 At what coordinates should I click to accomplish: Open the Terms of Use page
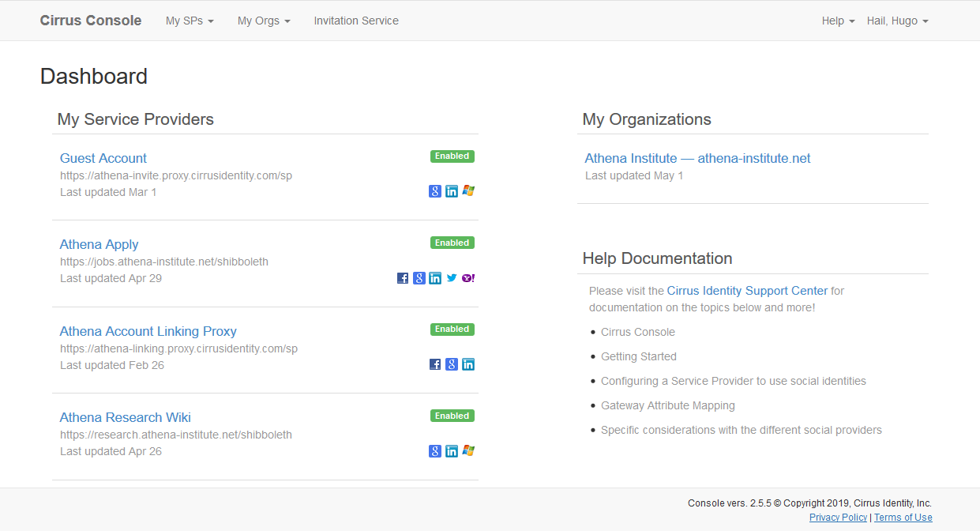(x=903, y=517)
